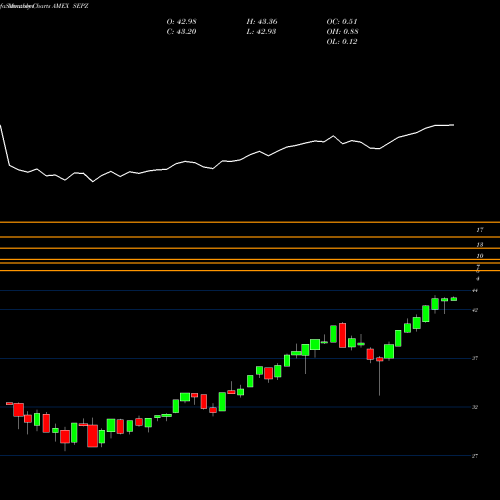Click the 'L: 42.93' low value
The image size is (500, 500).
pyautogui.click(x=261, y=32)
